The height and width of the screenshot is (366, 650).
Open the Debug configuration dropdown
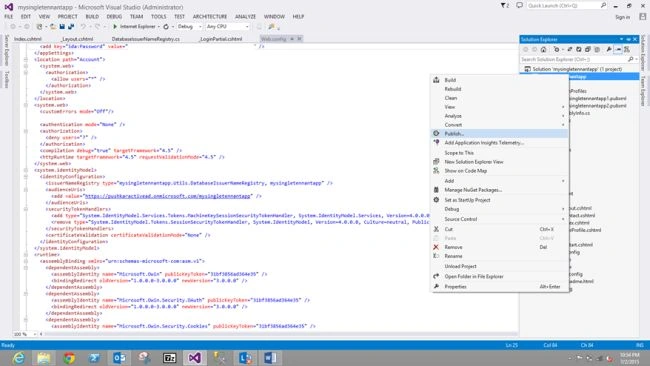(189, 27)
